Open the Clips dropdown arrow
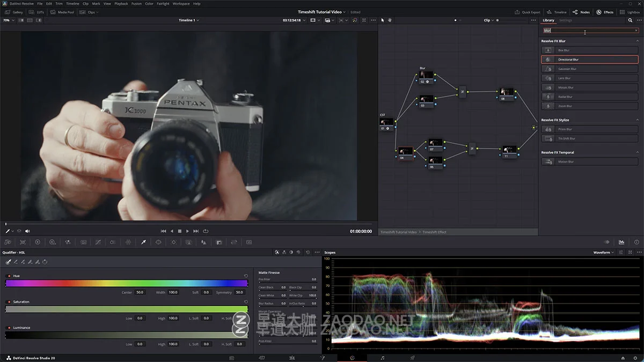This screenshot has height=362, width=644. [97, 12]
